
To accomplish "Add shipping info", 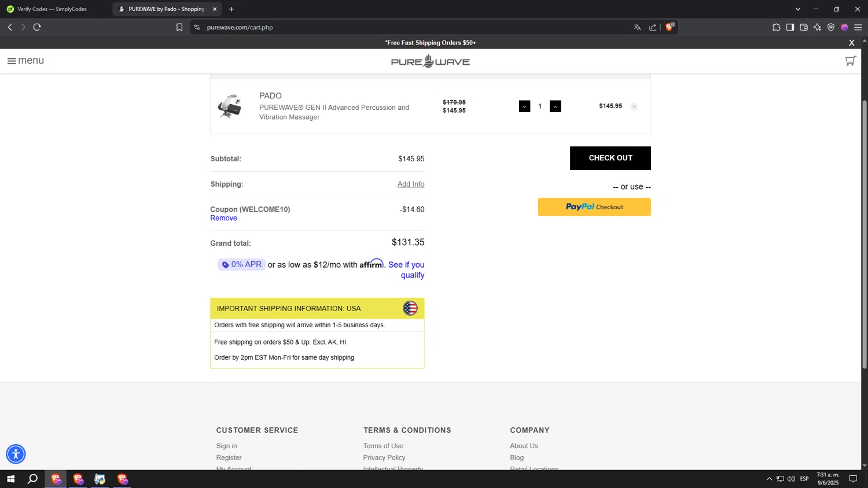I will pos(411,184).
